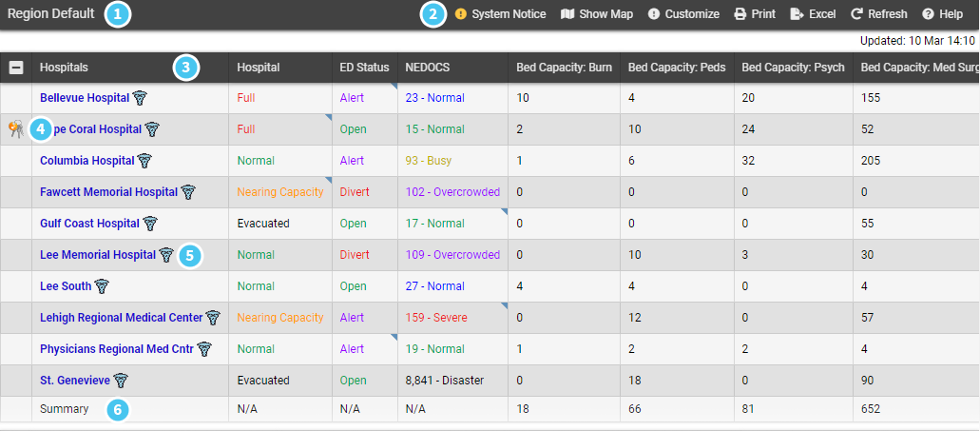The height and width of the screenshot is (431, 980).
Task: Print the region view
Action: (x=755, y=13)
